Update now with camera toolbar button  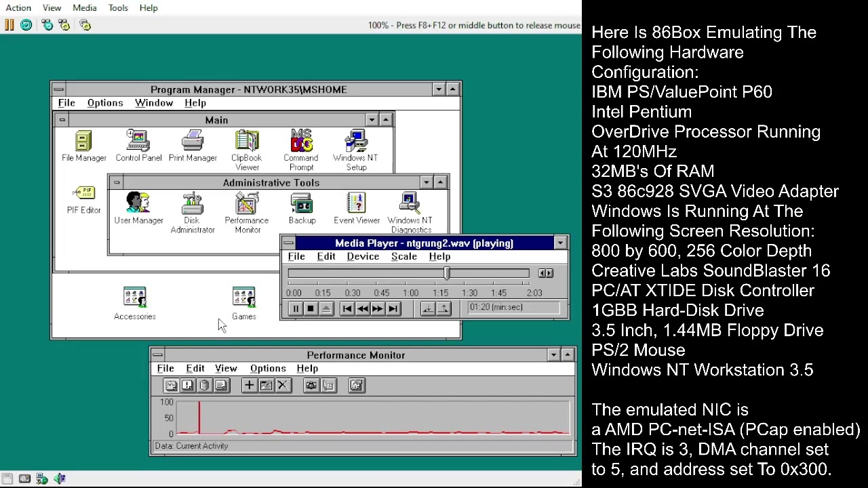[311, 386]
